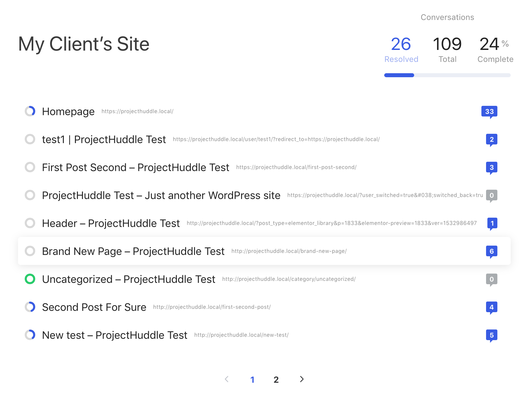Open comment count badge for First Post Second
The image size is (532, 420).
click(491, 167)
